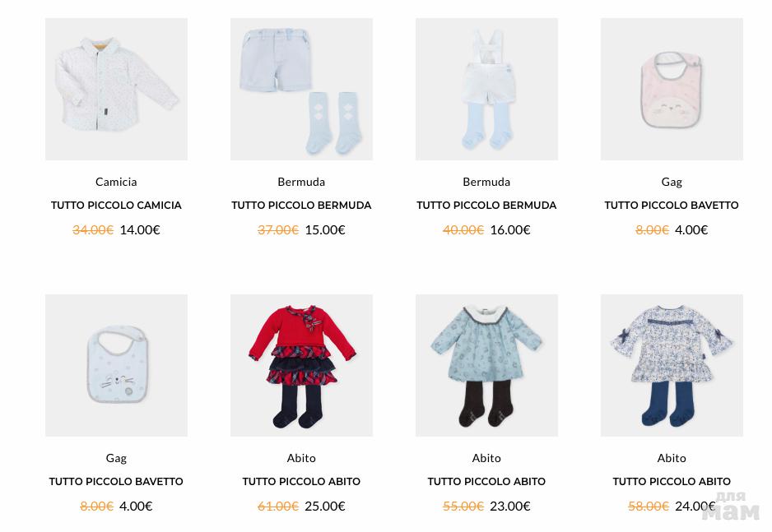Click the Gag label under the blue bib
Screen dimensions: 772x532
(x=116, y=458)
